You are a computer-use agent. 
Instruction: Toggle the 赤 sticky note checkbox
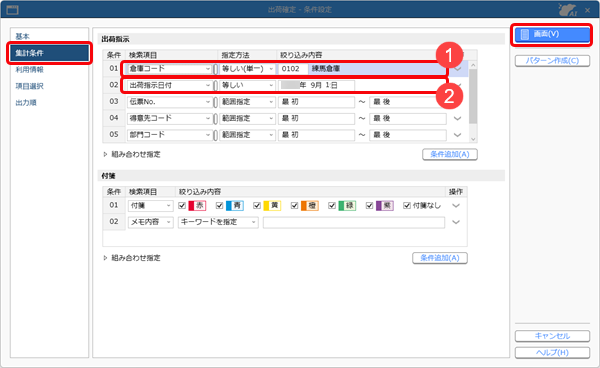182,206
